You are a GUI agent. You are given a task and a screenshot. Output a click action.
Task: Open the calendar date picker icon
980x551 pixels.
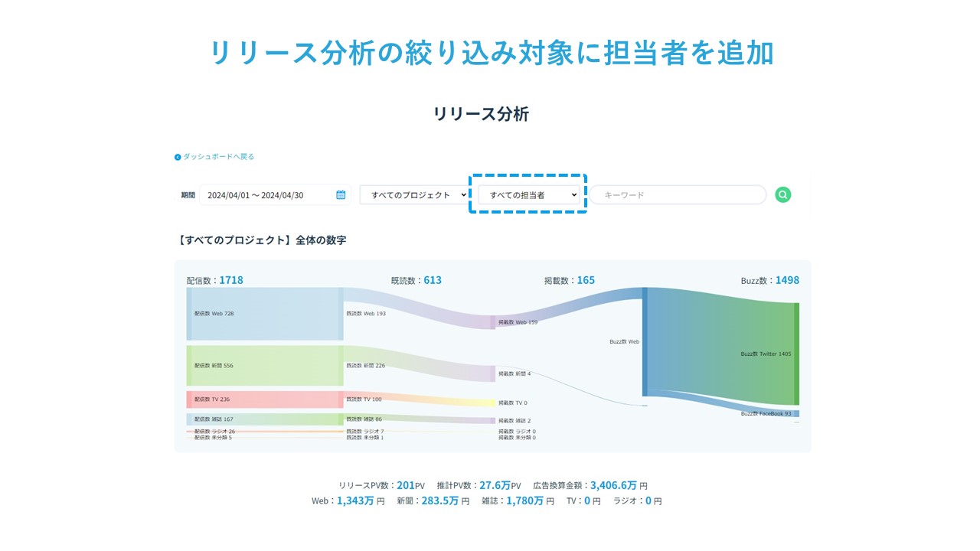[341, 195]
